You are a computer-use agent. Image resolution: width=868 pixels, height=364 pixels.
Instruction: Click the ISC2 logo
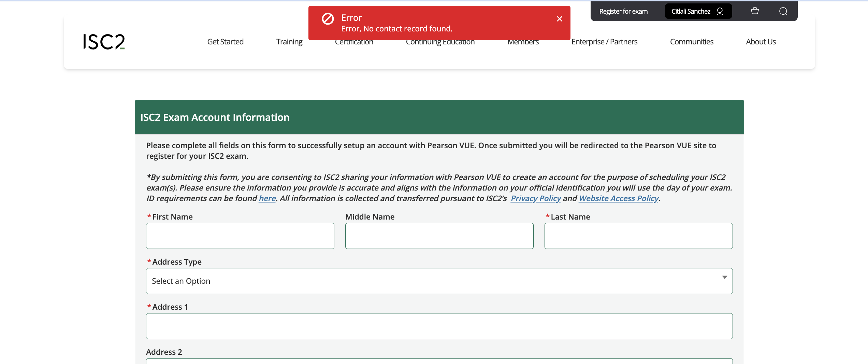point(103,42)
